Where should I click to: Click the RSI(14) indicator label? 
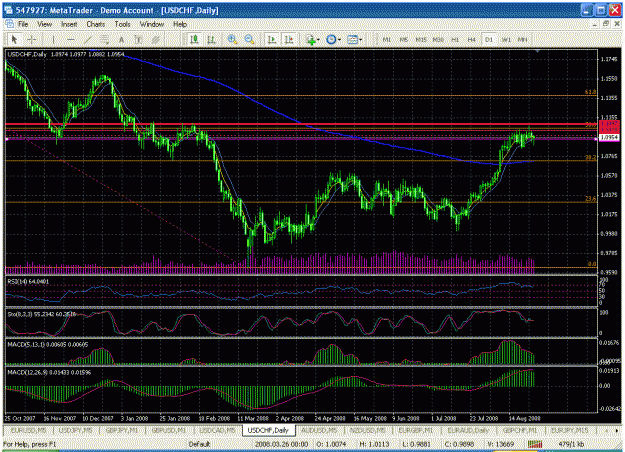pyautogui.click(x=28, y=281)
